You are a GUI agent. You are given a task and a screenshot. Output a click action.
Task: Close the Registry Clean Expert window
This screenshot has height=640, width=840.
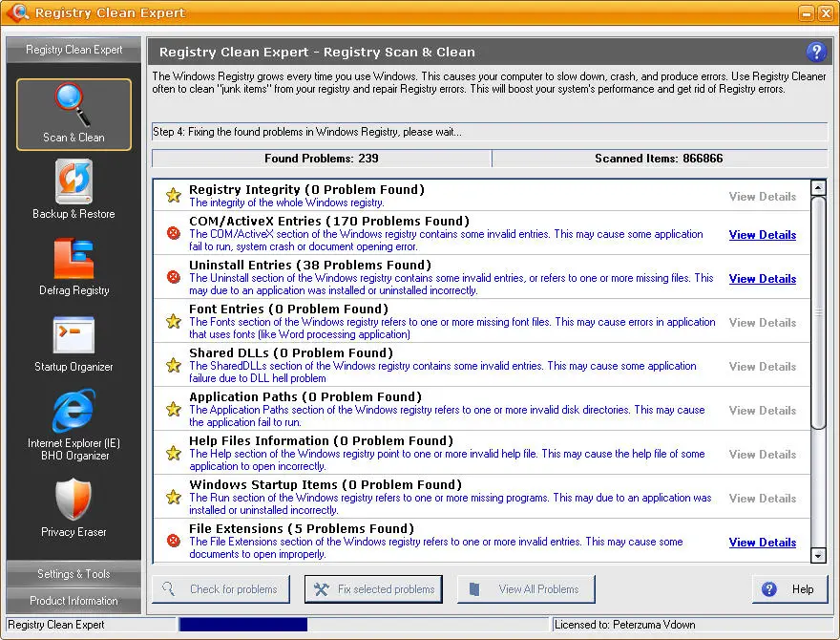coord(826,12)
